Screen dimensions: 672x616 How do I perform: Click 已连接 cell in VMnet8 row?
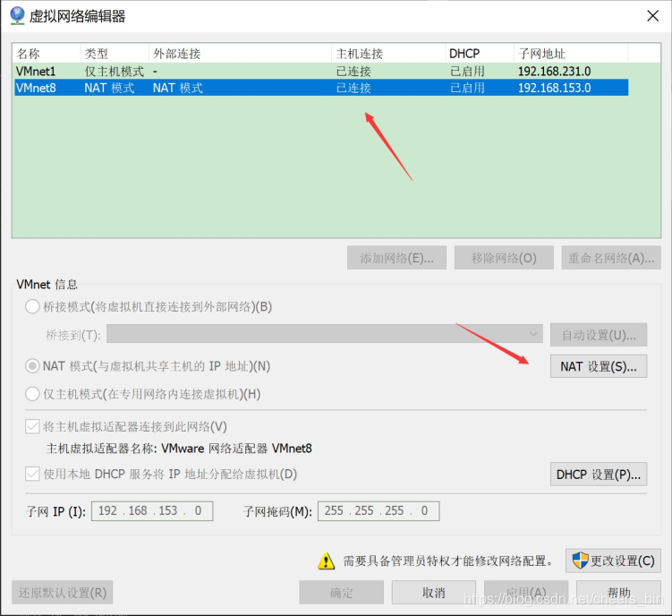[x=353, y=88]
